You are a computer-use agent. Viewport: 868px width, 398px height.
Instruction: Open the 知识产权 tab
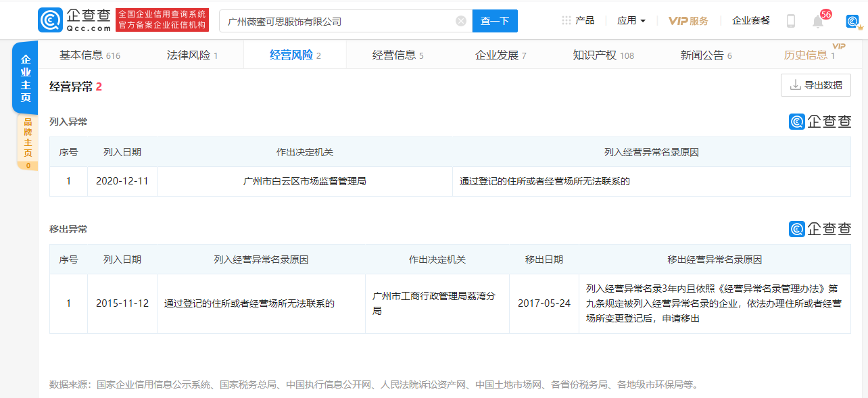click(603, 55)
